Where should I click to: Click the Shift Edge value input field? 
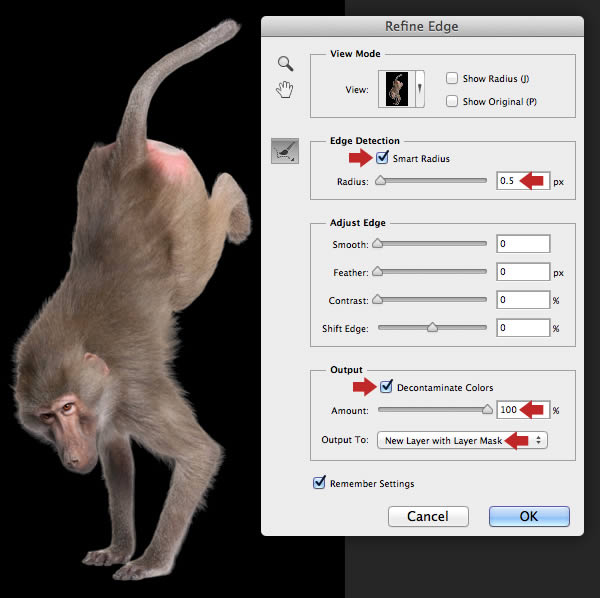pyautogui.click(x=523, y=328)
